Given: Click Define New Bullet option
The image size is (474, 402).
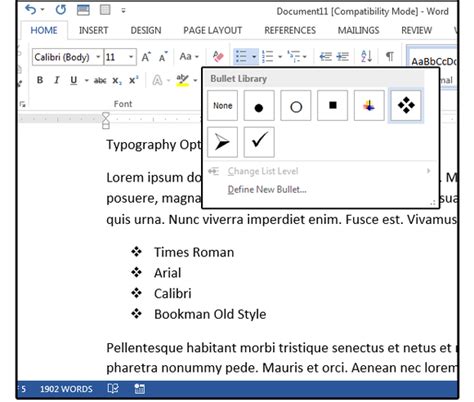Looking at the screenshot, I should click(267, 189).
